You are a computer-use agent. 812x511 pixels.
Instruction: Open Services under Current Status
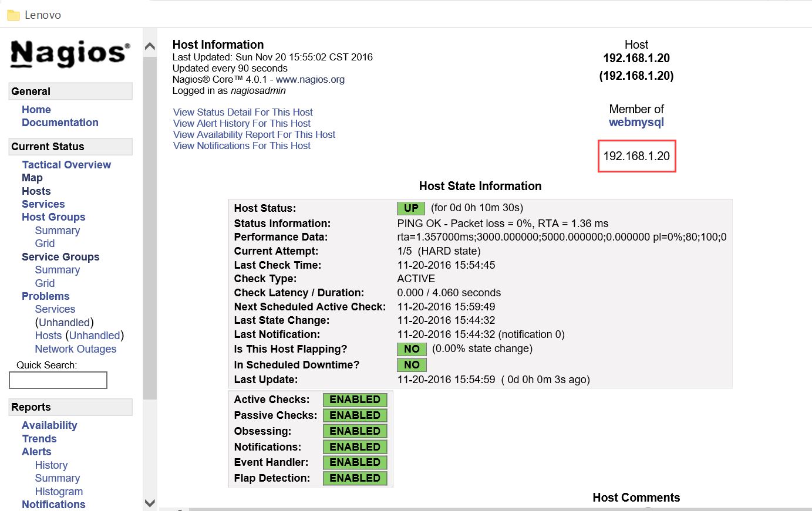click(x=43, y=204)
